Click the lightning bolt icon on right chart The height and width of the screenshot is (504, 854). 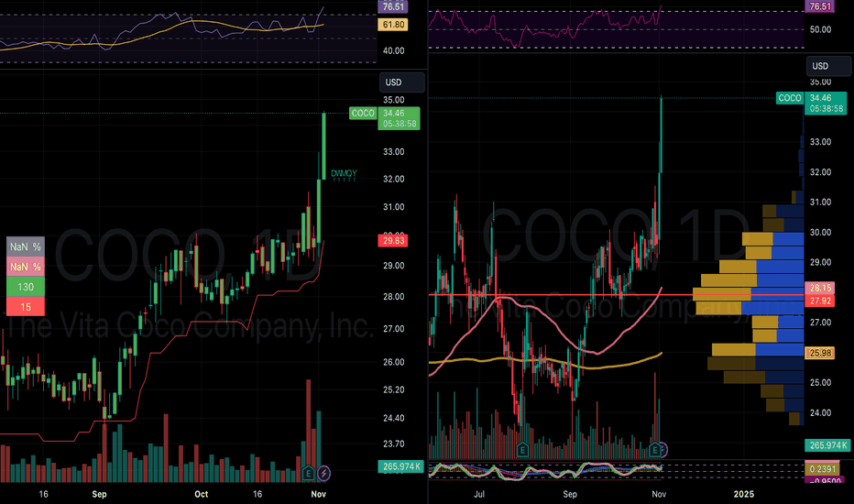(x=663, y=450)
